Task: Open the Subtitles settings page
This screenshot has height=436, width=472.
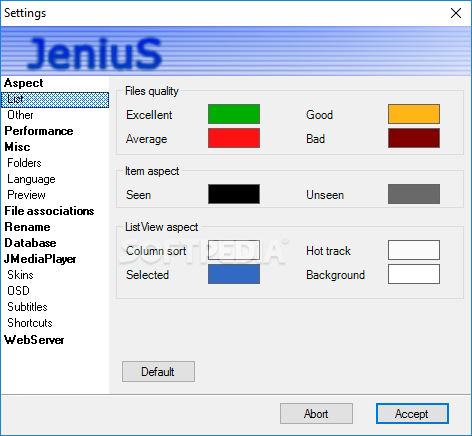Action: [27, 307]
